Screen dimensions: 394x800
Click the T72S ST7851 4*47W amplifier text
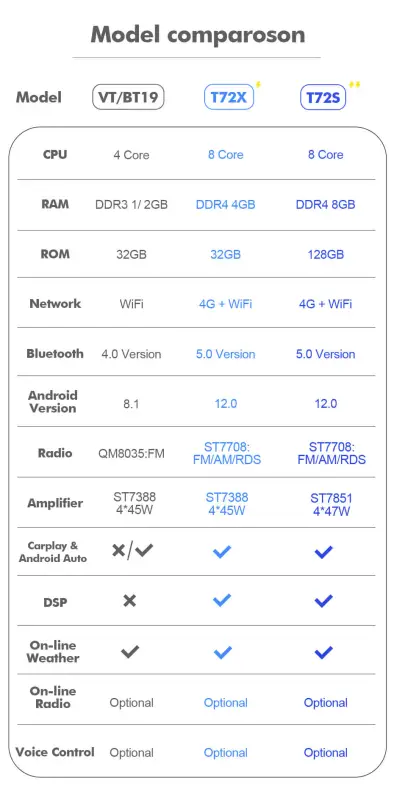pos(332,504)
